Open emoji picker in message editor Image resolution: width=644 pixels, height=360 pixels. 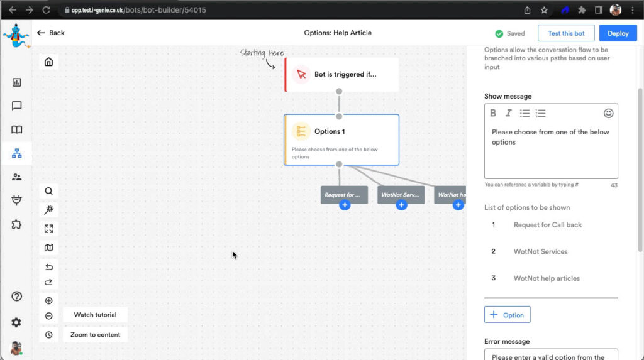click(x=608, y=113)
